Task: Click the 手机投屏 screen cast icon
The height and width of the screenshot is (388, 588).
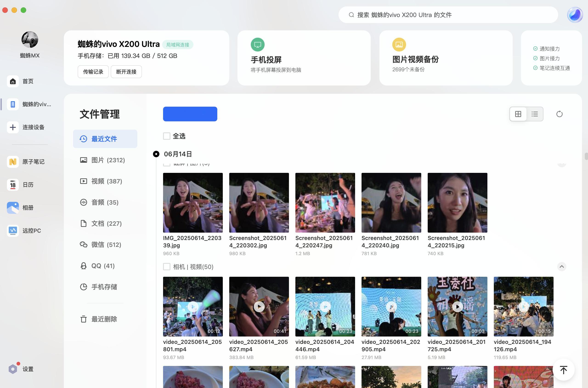Action: [x=257, y=45]
